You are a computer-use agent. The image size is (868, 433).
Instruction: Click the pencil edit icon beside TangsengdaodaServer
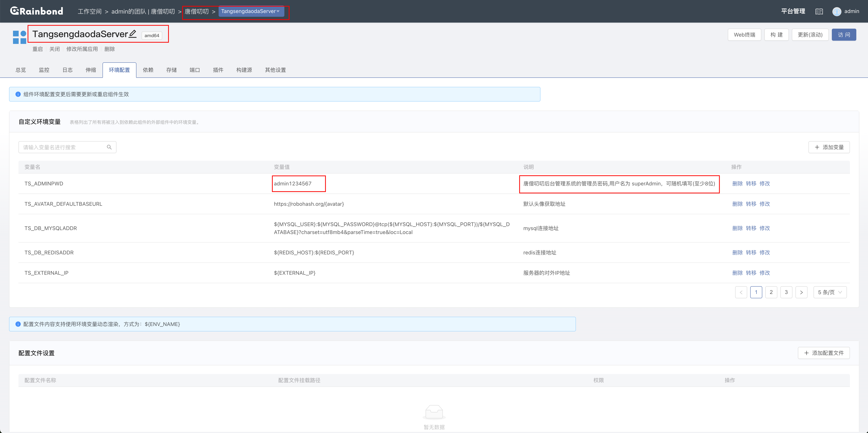point(133,34)
